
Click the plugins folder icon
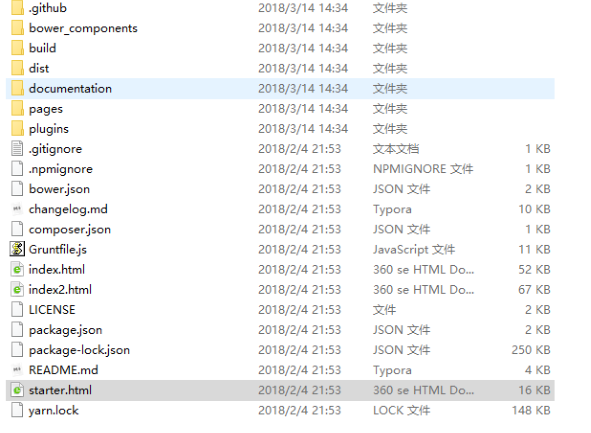(17, 129)
